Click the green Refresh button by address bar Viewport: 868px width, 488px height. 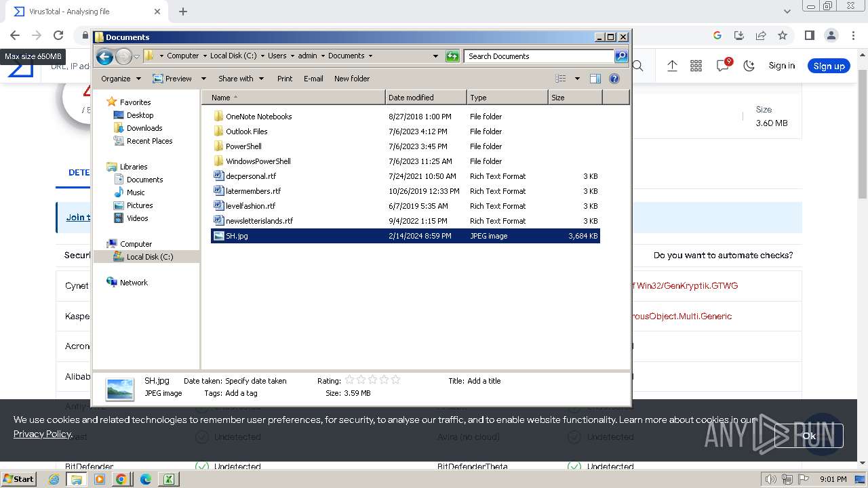click(x=452, y=56)
